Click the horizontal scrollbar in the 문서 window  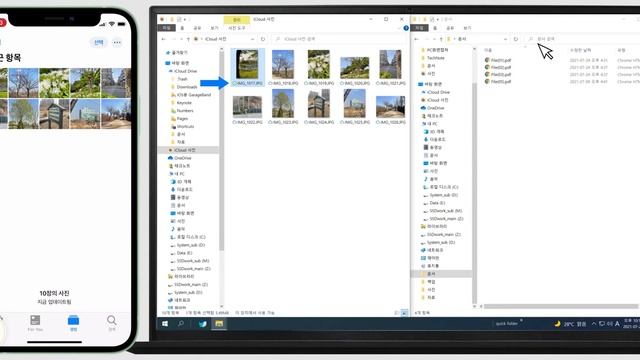pos(561,306)
